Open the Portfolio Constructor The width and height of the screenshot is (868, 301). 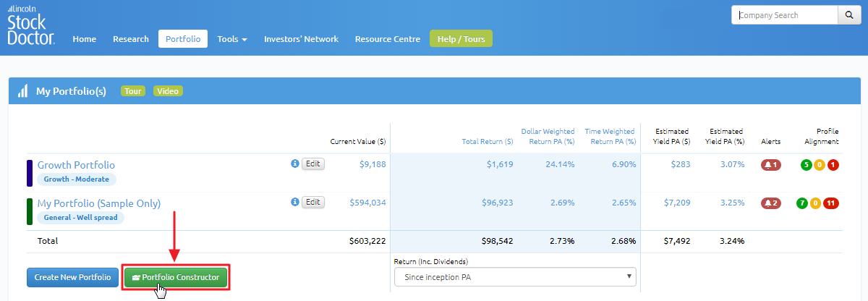(x=176, y=277)
